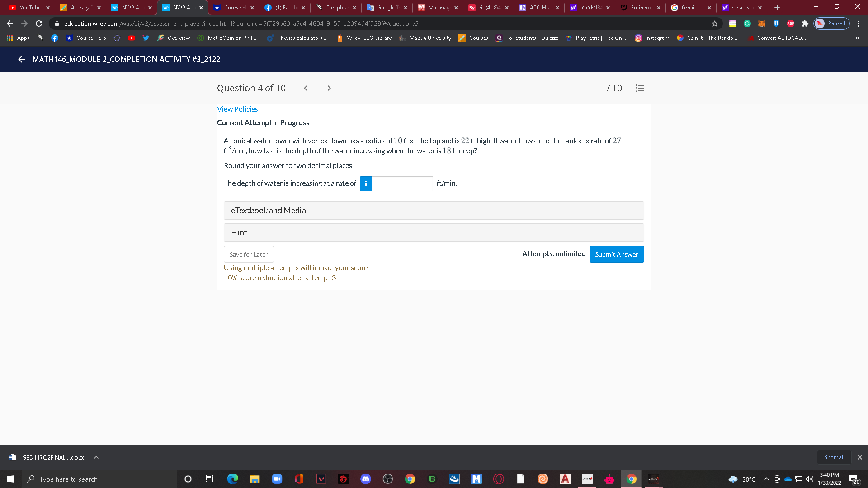Image resolution: width=868 pixels, height=488 pixels.
Task: Click the Submit Answer button
Action: (x=616, y=254)
